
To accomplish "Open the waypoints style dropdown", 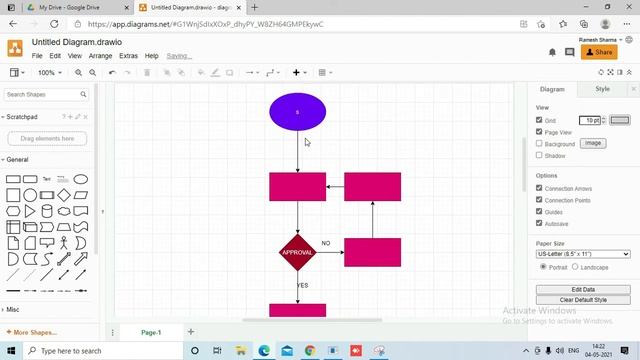I will (273, 73).
